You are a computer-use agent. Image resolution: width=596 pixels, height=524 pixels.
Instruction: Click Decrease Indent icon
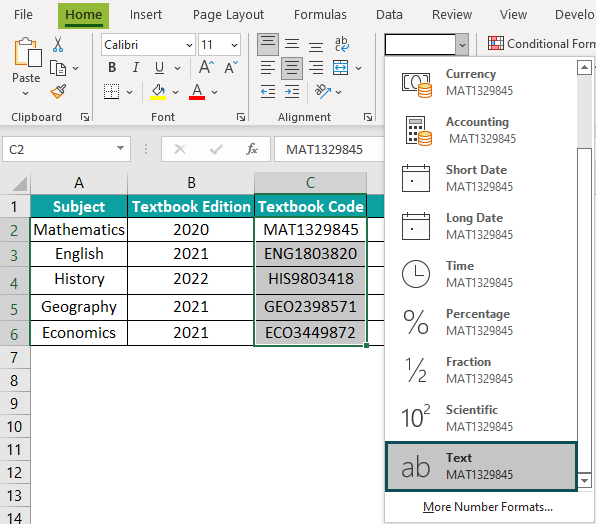pos(268,92)
